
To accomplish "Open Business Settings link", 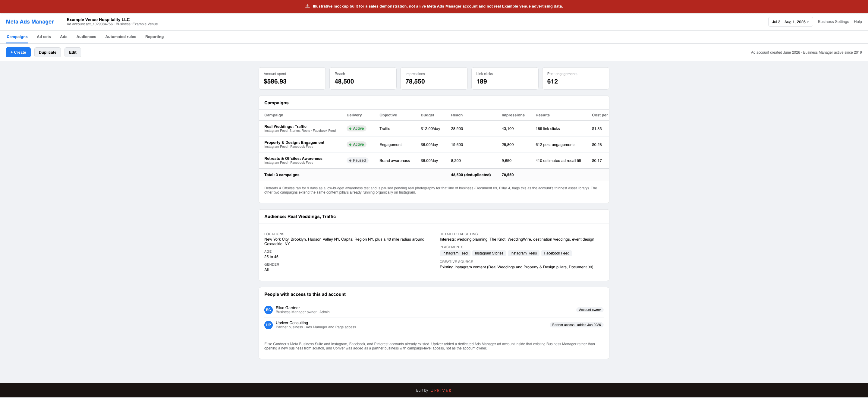I will (833, 22).
